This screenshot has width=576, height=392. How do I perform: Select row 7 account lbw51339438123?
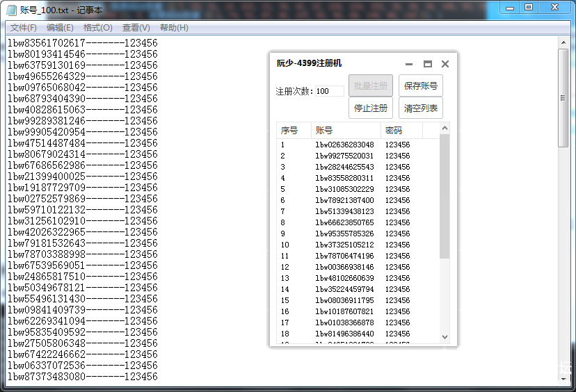[x=344, y=211]
